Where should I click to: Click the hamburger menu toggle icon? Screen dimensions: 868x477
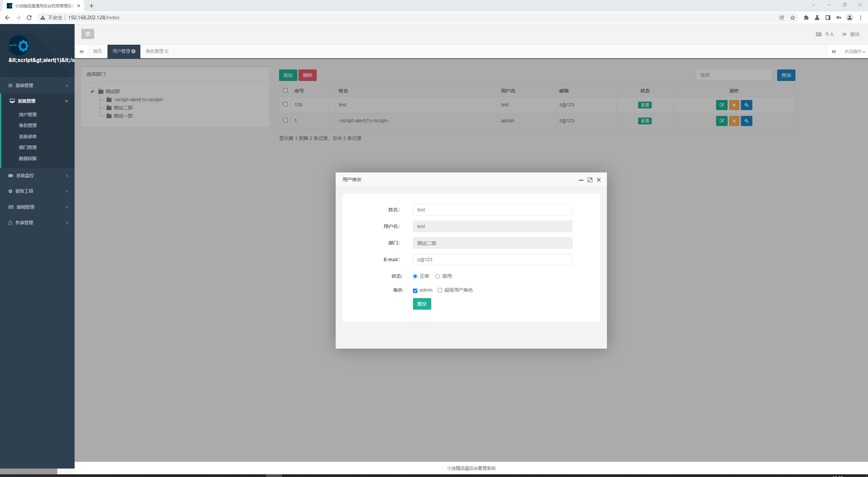point(87,34)
